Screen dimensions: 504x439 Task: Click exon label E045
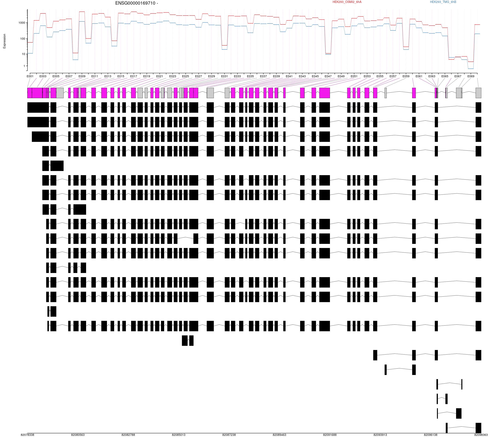[x=315, y=76]
